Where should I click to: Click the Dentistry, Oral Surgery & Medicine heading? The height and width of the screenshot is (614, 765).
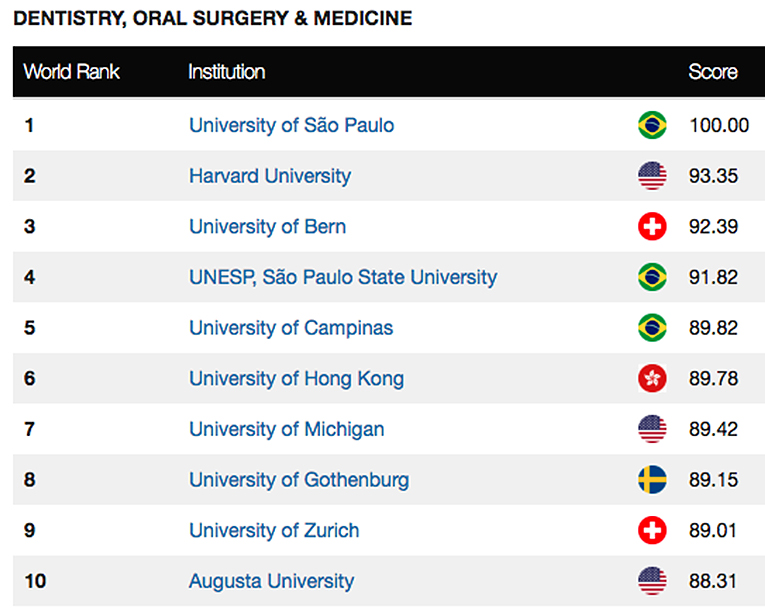(212, 18)
